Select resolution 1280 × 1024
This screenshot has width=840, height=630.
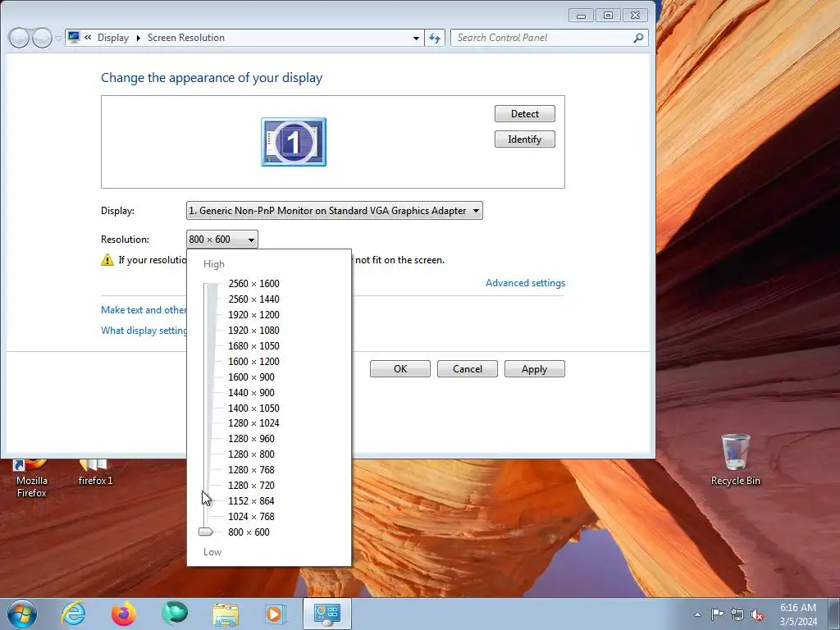pos(253,422)
